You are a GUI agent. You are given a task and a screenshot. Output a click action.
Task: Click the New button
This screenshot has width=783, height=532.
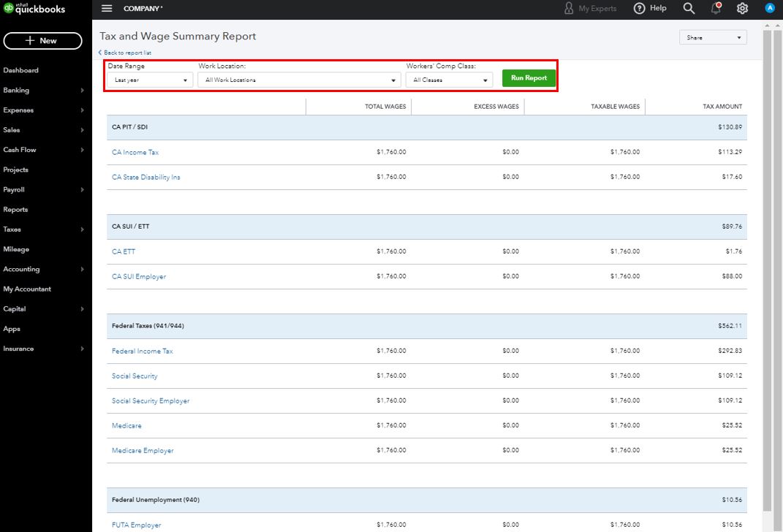tap(42, 41)
